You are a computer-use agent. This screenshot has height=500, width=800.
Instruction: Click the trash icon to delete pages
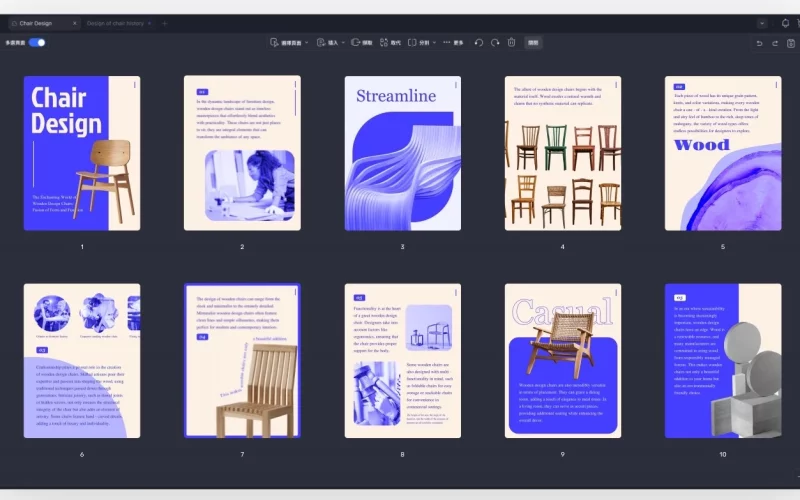(511, 43)
